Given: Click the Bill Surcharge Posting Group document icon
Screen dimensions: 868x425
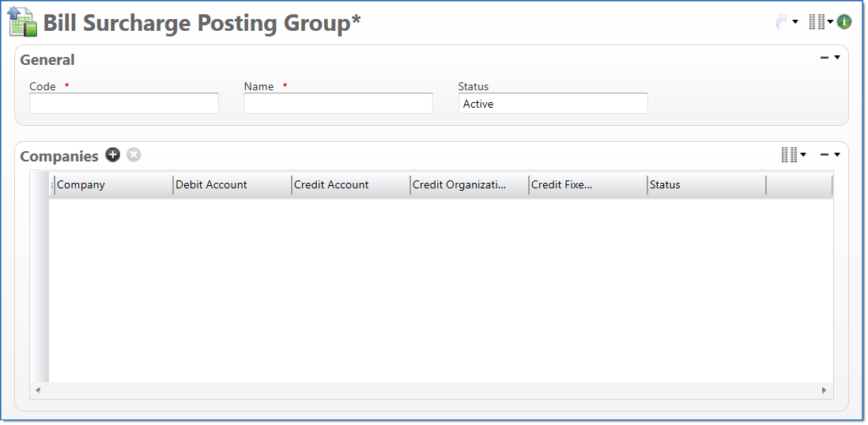Looking at the screenshot, I should [x=23, y=22].
